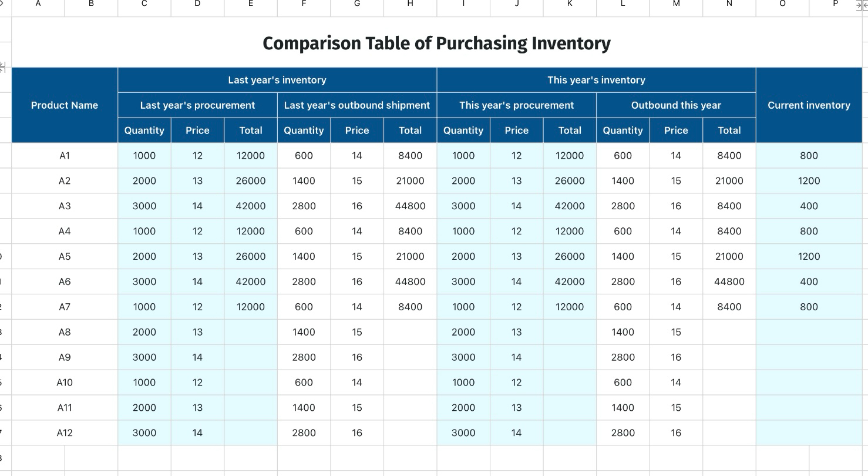Click 'Price' under This year's procurement

pyautogui.click(x=516, y=130)
